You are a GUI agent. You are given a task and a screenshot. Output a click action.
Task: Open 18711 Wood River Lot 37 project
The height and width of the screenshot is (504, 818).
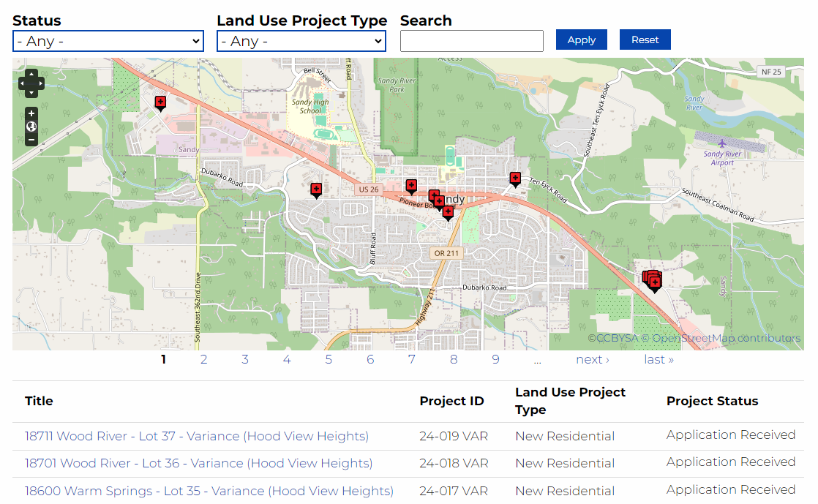(x=196, y=436)
